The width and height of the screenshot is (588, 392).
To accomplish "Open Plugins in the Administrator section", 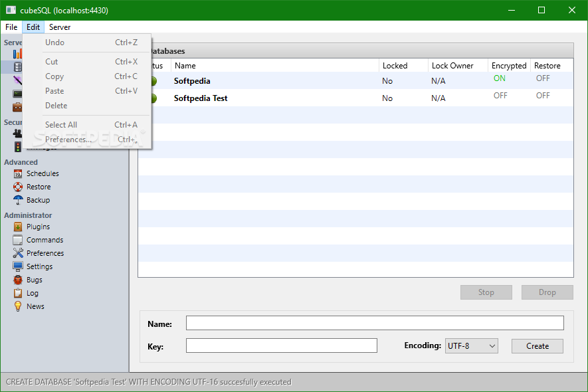I will [39, 227].
